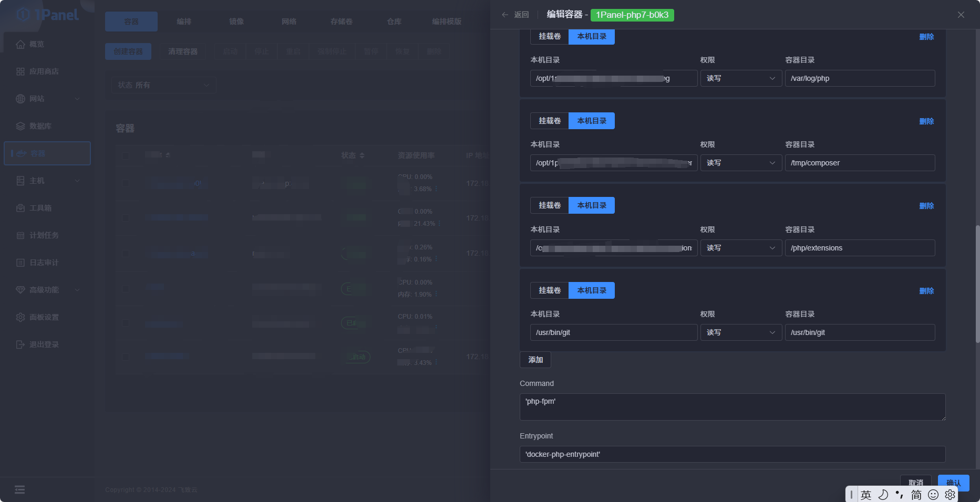Click the IME settings gear icon
Viewport: 980px width, 502px height.
(x=950, y=495)
